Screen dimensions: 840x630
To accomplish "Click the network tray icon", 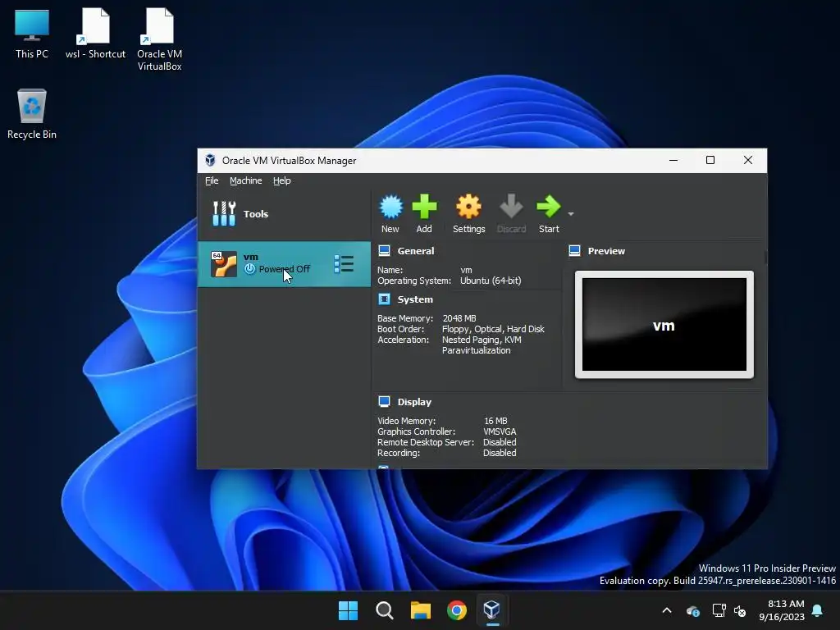I will (x=719, y=610).
